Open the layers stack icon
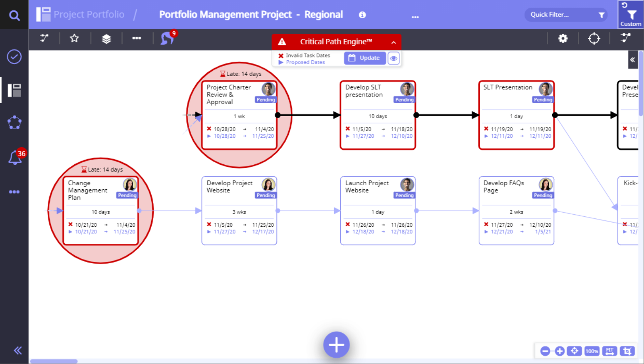644x364 pixels. (106, 39)
